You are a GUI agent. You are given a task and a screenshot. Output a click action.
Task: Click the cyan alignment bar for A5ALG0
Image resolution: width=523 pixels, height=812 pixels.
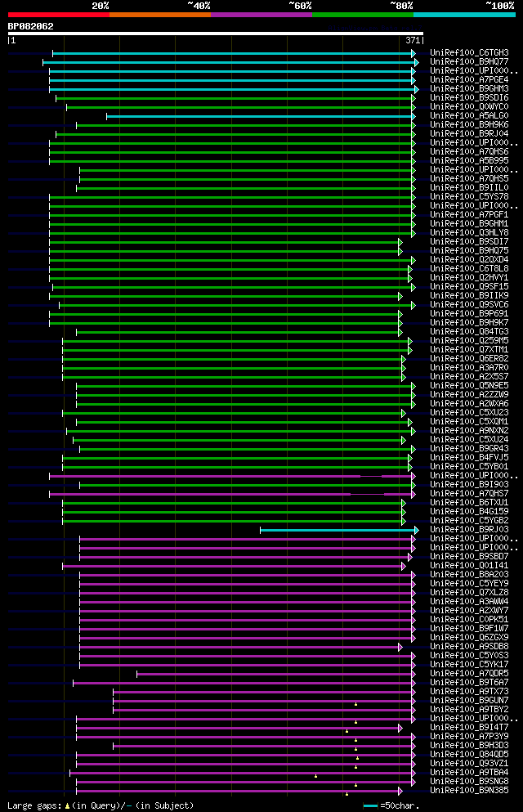(x=261, y=116)
